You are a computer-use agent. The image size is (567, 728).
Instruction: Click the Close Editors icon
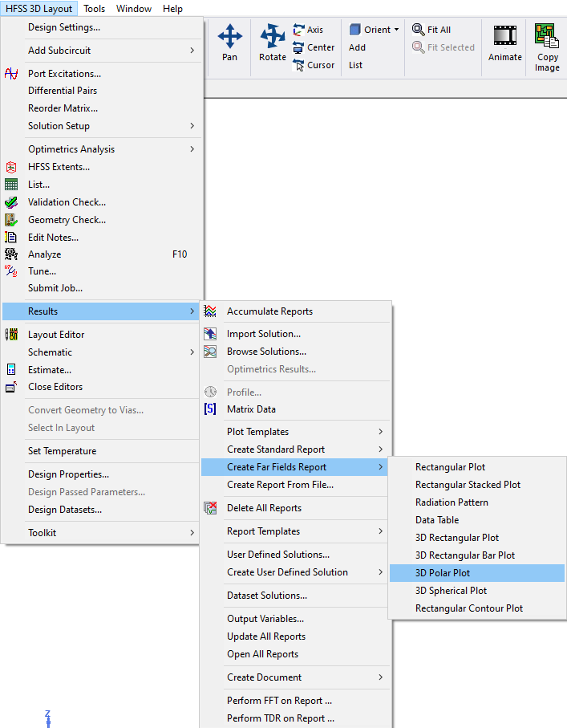click(x=11, y=387)
